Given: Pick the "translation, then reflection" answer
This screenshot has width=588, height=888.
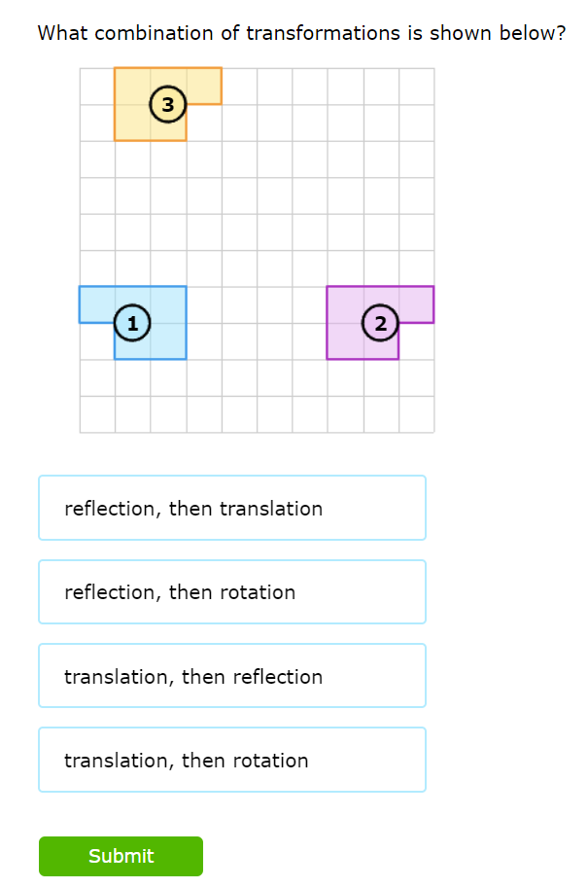Looking at the screenshot, I should (x=231, y=677).
